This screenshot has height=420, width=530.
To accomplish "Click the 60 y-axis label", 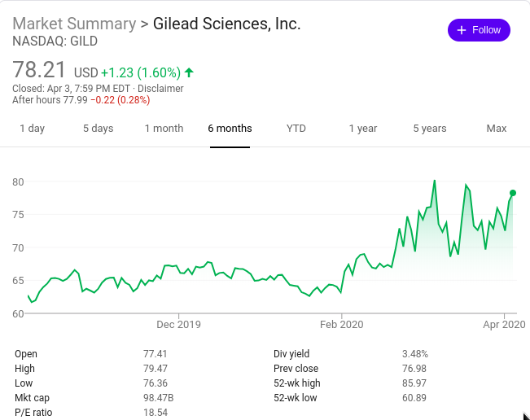I will click(18, 314).
